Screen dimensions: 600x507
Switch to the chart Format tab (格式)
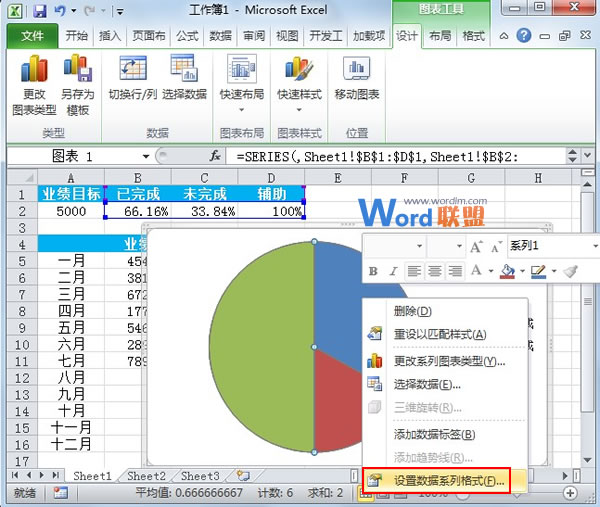click(473, 36)
